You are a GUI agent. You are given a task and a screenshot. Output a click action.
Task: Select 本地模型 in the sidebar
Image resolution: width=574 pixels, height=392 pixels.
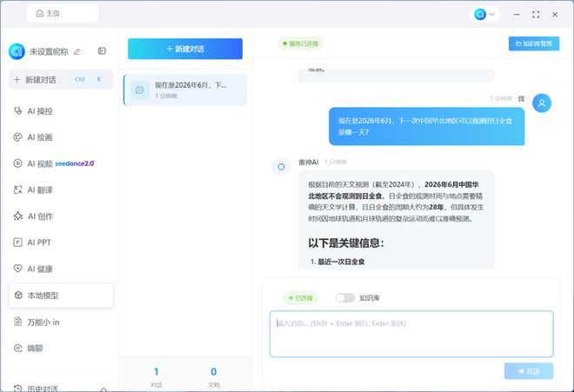(x=61, y=296)
